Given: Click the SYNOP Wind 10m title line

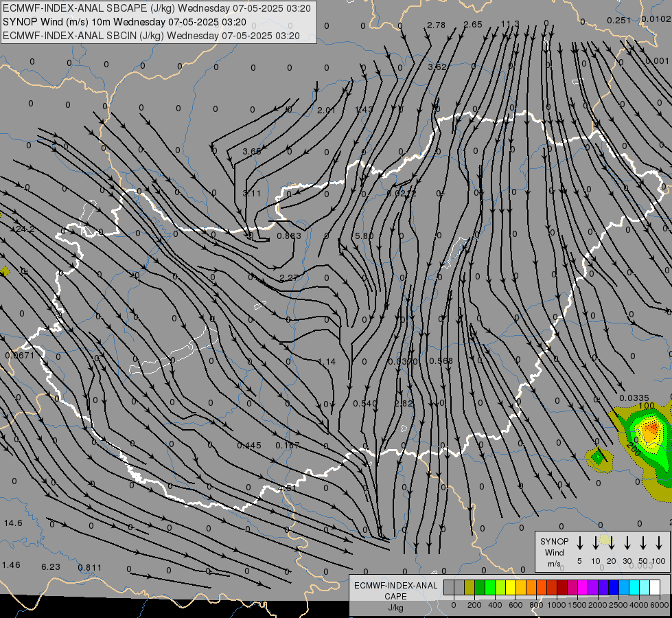Looking at the screenshot, I should coord(124,22).
